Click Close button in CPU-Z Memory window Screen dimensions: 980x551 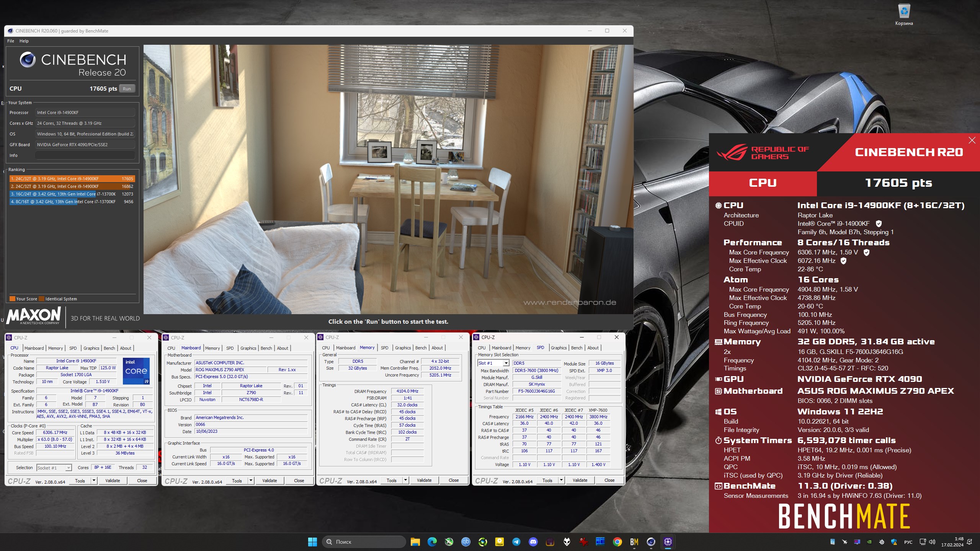coord(454,480)
